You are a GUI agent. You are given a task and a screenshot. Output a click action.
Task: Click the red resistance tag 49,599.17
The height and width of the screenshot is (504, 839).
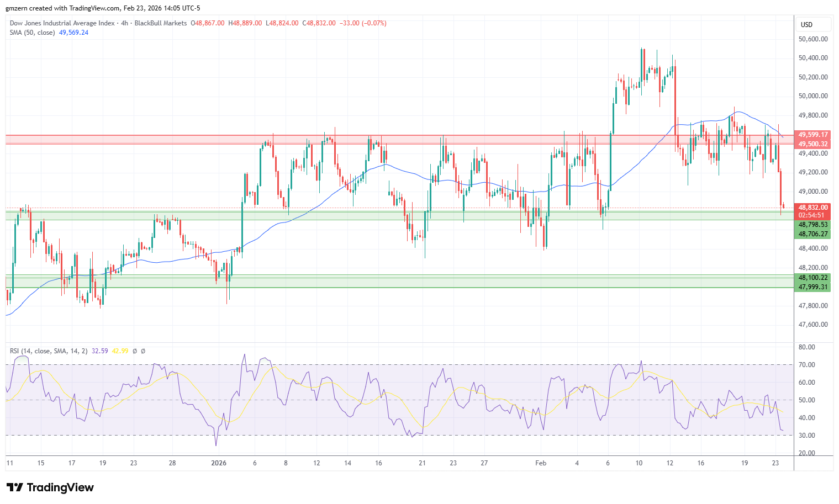[x=814, y=135]
